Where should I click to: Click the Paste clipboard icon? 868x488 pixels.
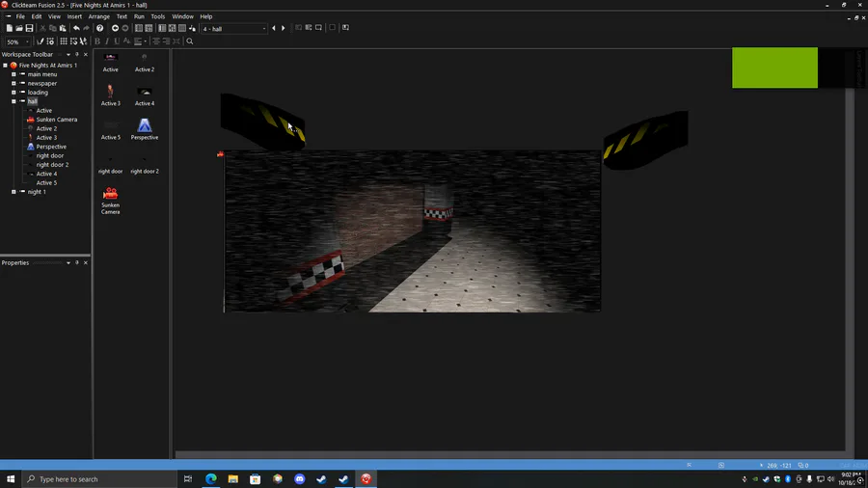pyautogui.click(x=63, y=28)
